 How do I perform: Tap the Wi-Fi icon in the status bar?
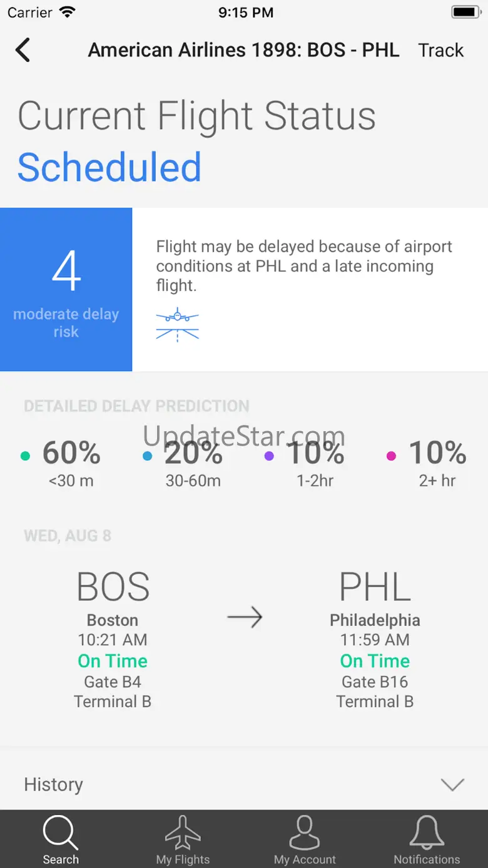(x=66, y=12)
